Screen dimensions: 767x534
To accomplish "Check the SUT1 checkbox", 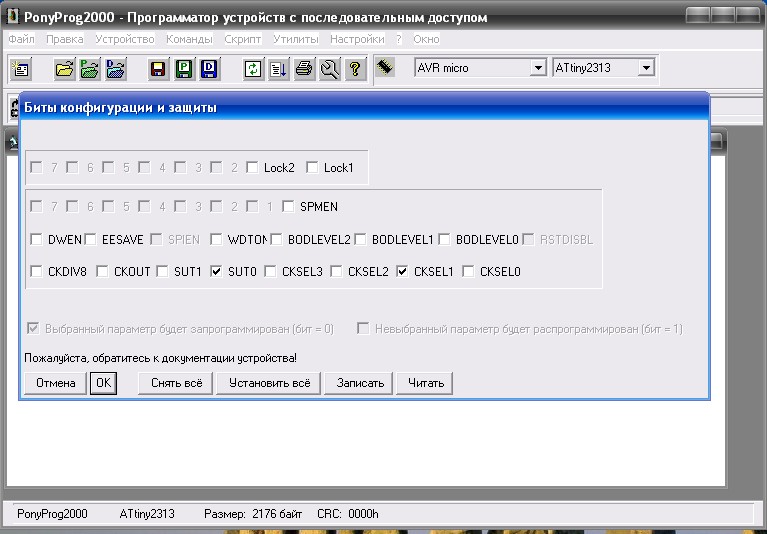I will click(162, 271).
